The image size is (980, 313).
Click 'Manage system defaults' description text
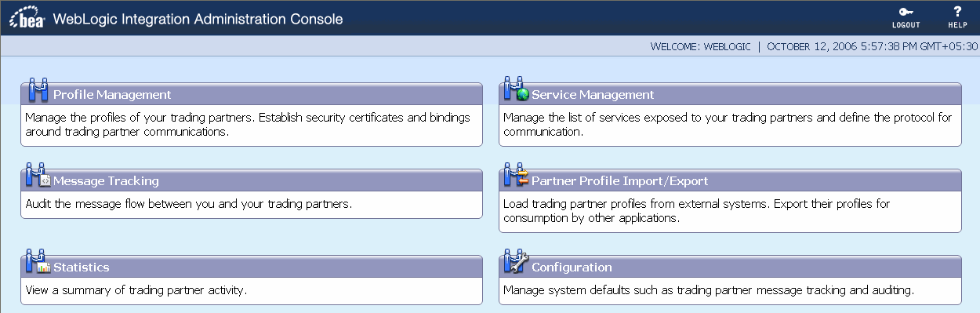pos(709,290)
